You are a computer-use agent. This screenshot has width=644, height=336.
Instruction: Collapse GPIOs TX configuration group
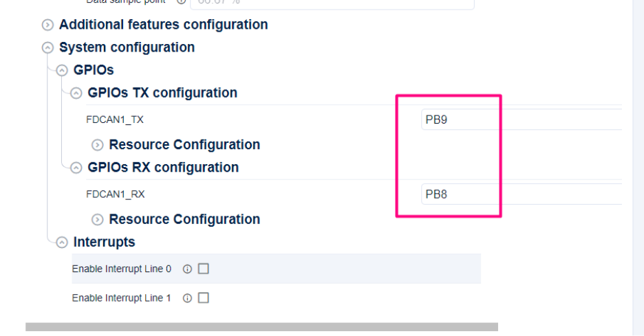(76, 93)
